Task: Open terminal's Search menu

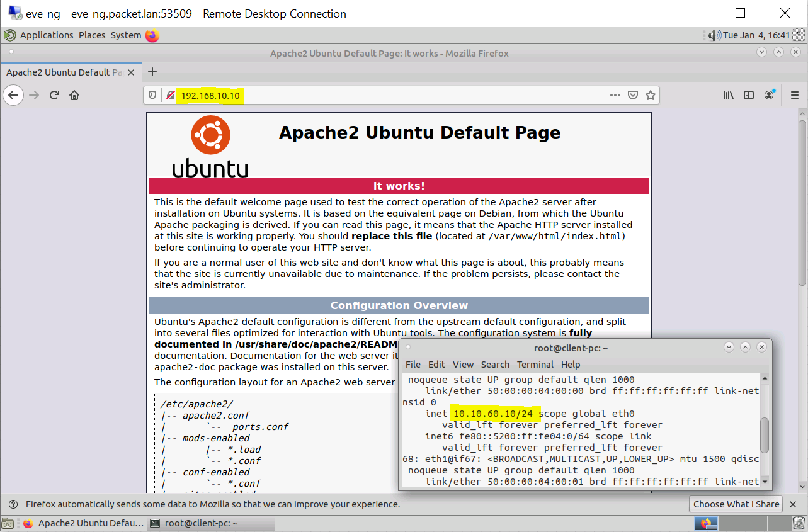Action: coord(495,365)
